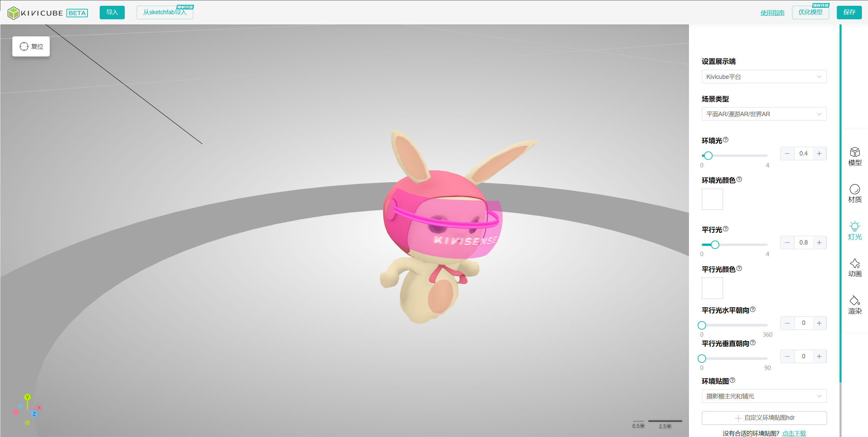Click the 复位 reset view button
Screen dimensions: 868x437
(31, 46)
